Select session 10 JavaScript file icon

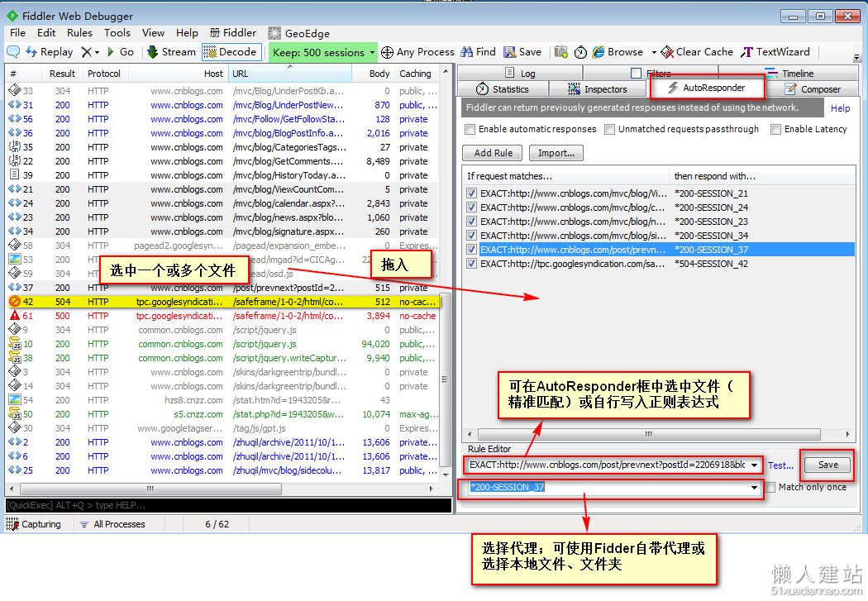coord(14,344)
